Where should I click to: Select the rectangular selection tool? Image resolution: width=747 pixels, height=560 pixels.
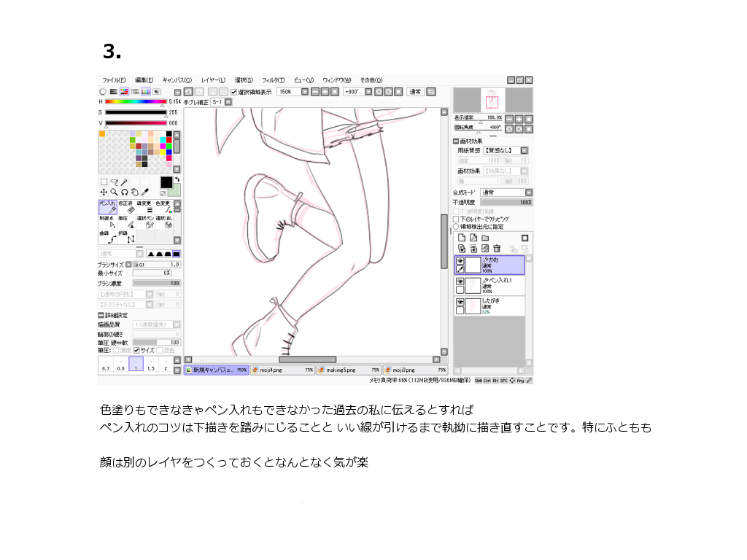pos(104,182)
